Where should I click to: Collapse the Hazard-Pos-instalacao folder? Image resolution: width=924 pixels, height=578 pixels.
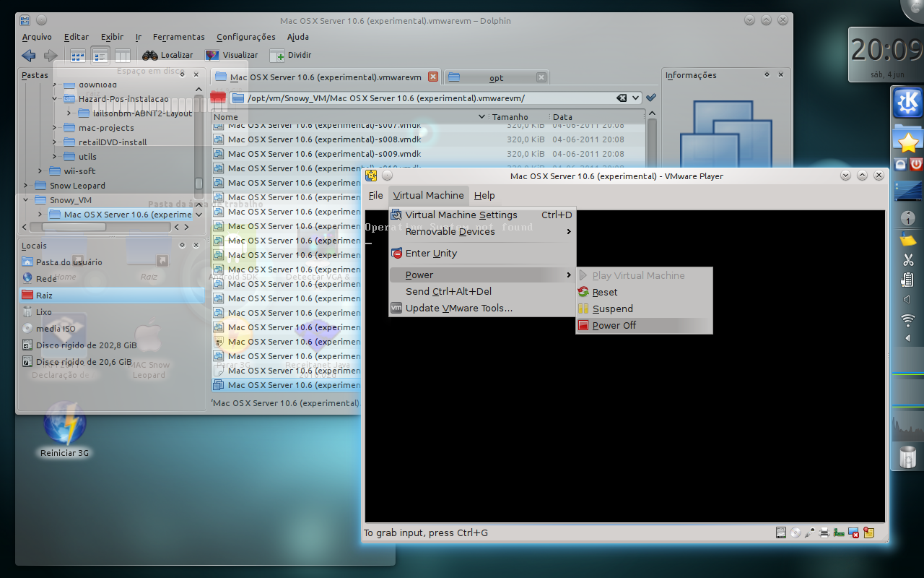54,99
